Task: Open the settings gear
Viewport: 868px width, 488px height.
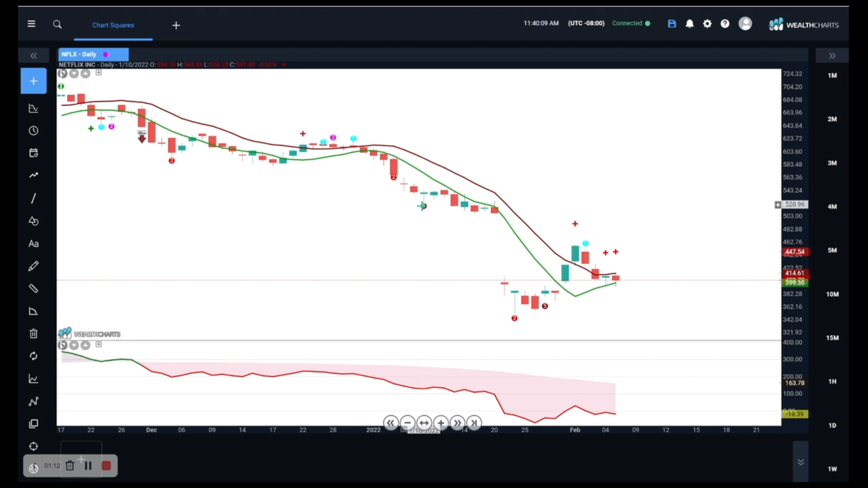Action: point(708,24)
